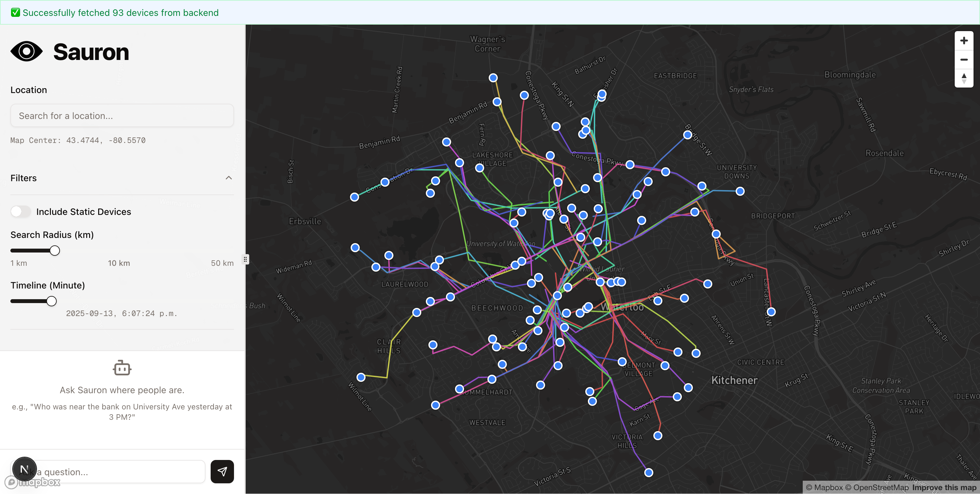
Task: Click the Timeline minute slider handle
Action: (52, 301)
